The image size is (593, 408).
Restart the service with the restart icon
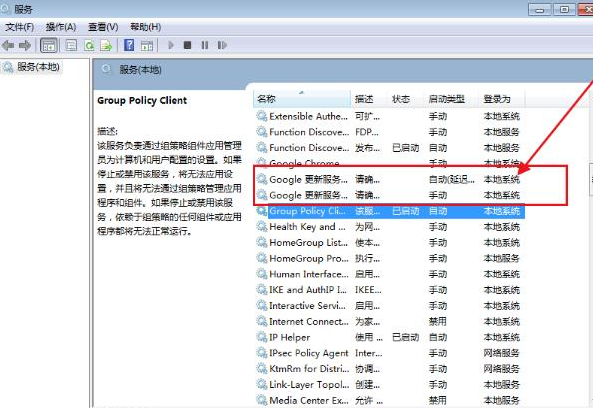click(x=222, y=45)
